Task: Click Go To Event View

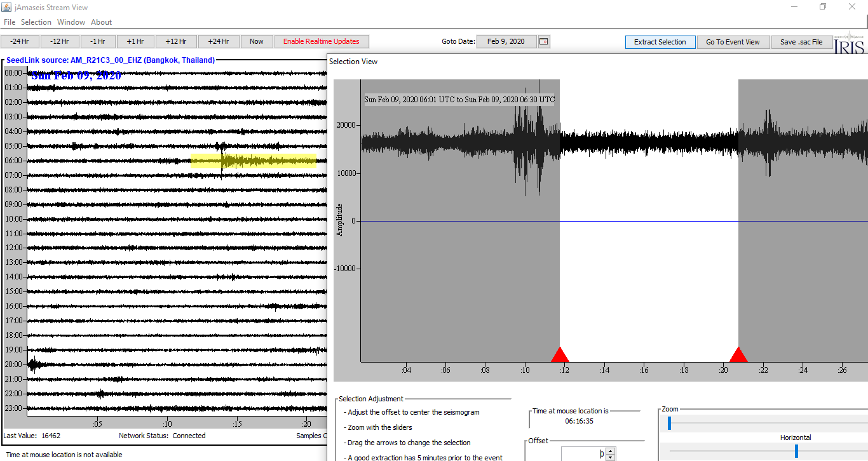Action: coord(733,42)
